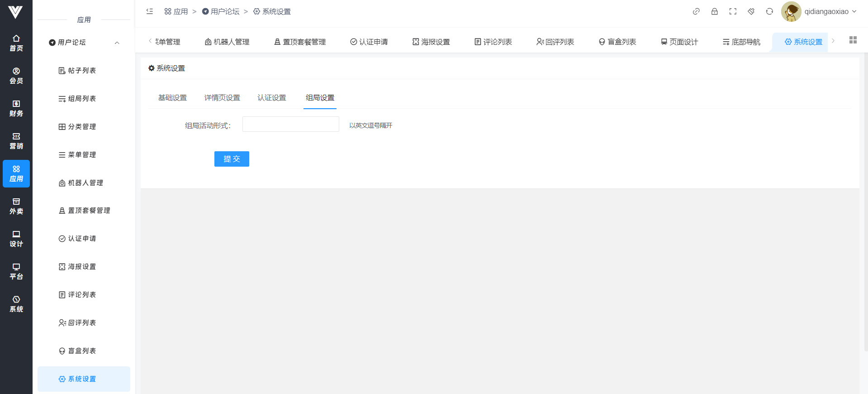Click the 提交 submit button
The width and height of the screenshot is (868, 394).
[x=232, y=159]
